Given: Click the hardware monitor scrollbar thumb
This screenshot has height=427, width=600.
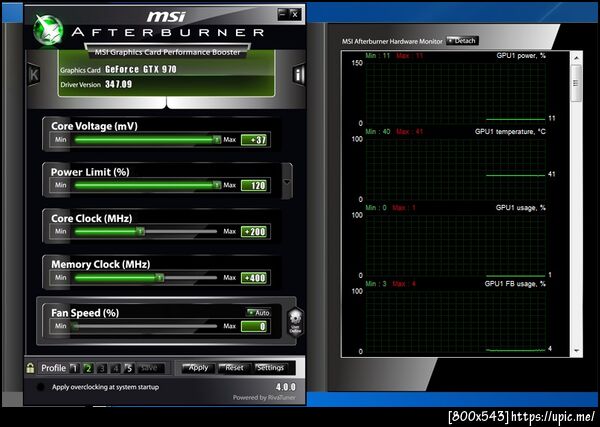Looking at the screenshot, I should 576,83.
